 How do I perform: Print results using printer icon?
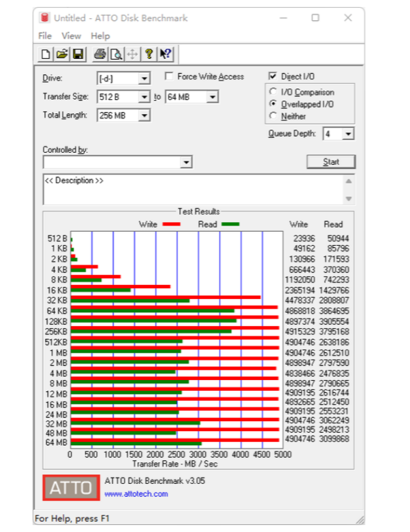[x=100, y=54]
